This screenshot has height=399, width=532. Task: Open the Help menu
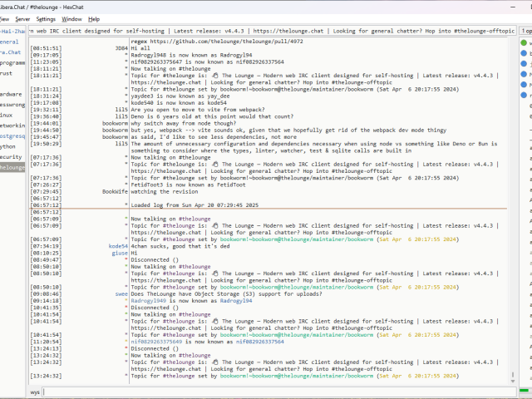(94, 18)
